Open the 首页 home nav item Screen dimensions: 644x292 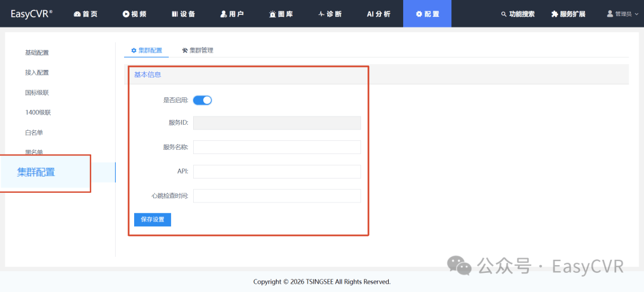[85, 14]
